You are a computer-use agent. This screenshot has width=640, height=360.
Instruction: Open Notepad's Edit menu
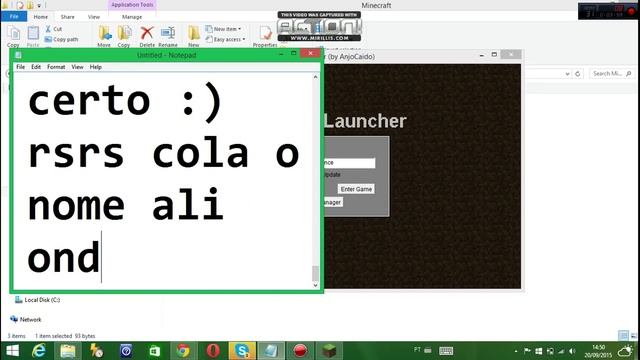(36, 67)
